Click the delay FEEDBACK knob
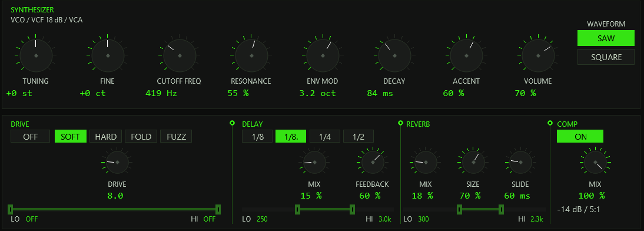Viewport: 644px width, 231px height. (x=373, y=163)
